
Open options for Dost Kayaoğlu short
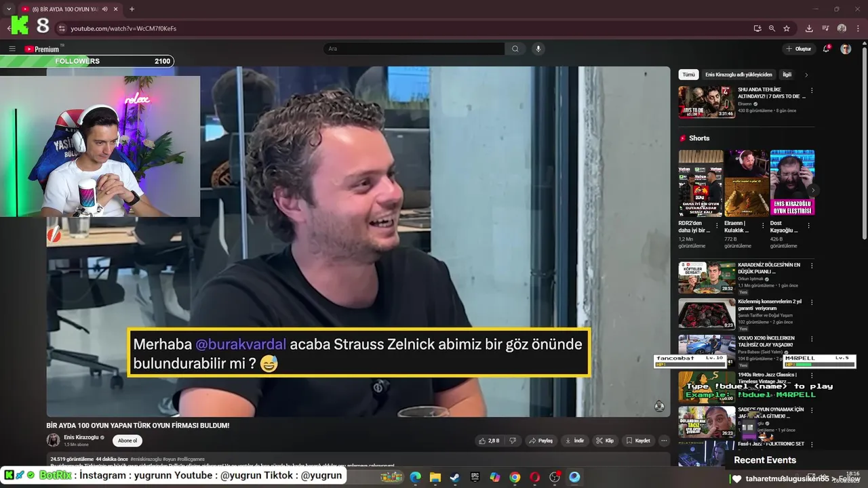tap(809, 225)
